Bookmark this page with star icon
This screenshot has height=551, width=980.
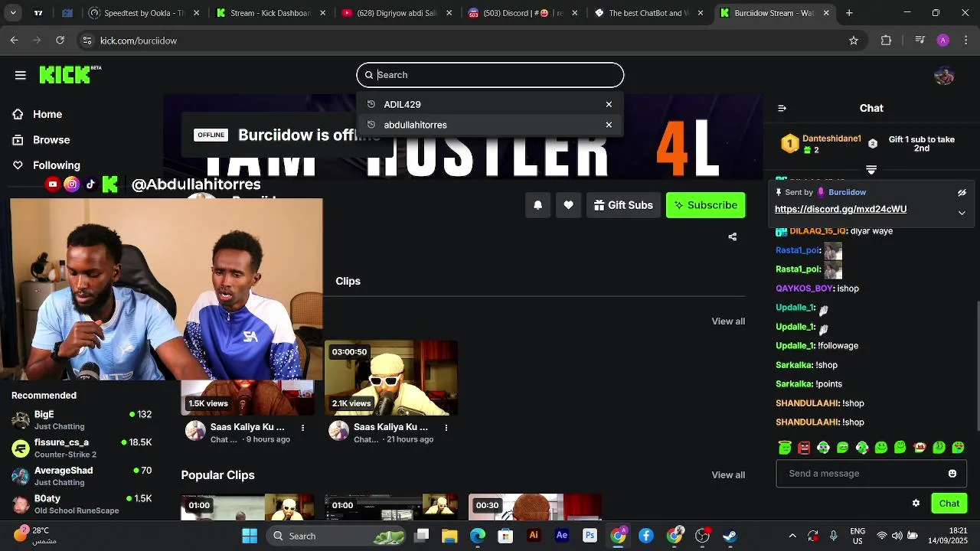tap(854, 41)
